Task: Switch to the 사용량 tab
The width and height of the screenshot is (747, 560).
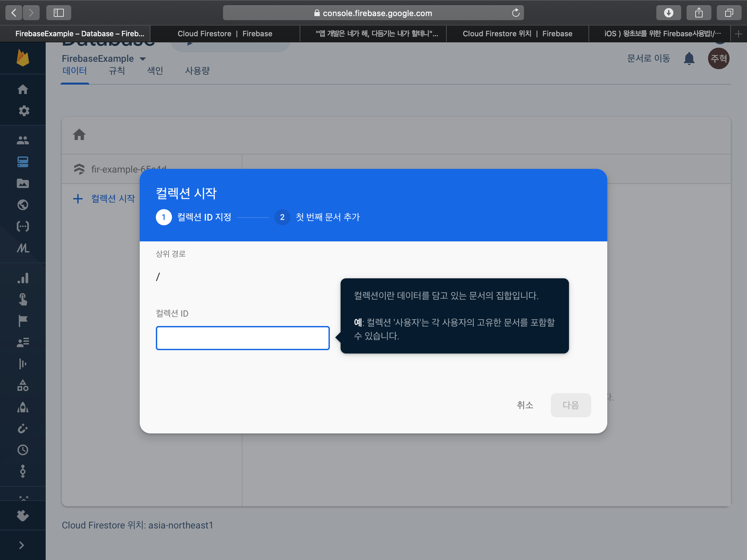Action: [197, 71]
